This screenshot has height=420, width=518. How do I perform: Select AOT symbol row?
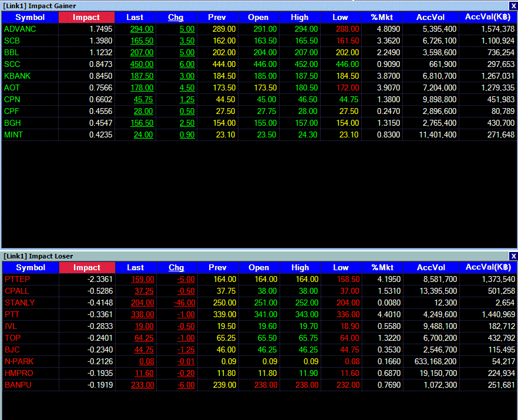pos(12,88)
